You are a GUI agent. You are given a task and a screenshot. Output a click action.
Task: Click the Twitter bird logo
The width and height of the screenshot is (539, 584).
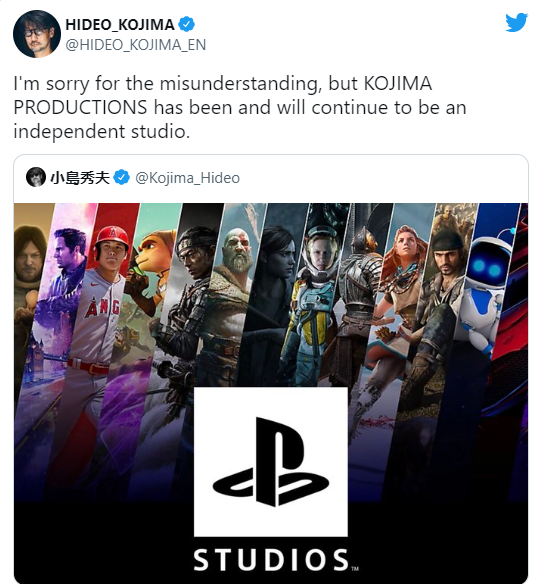[516, 22]
